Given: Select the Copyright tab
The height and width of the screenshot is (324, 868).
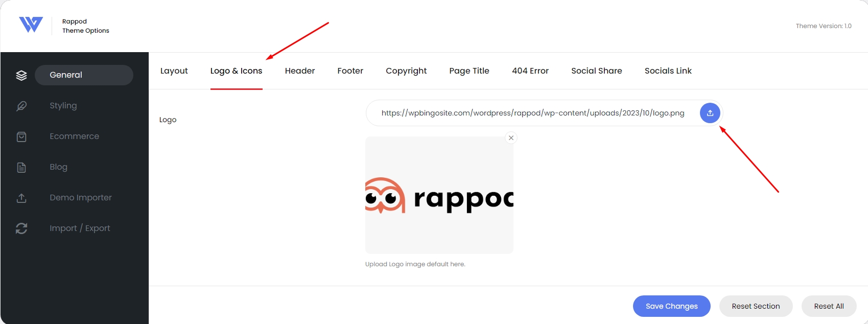Looking at the screenshot, I should (x=406, y=71).
